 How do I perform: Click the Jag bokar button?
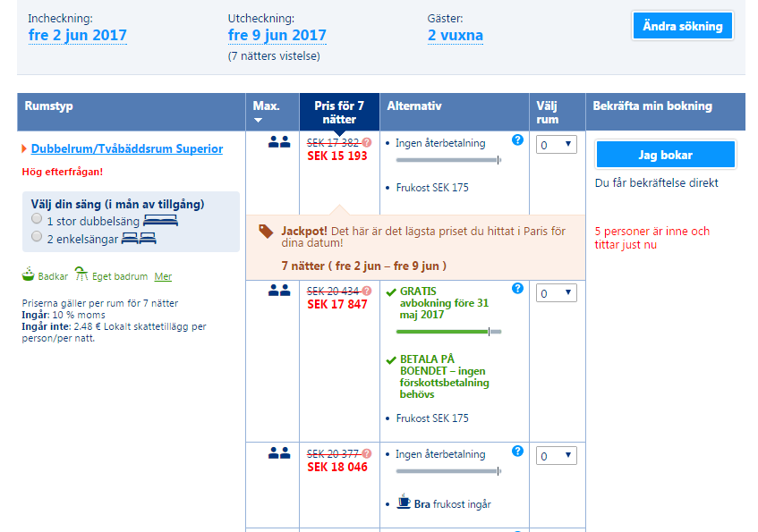pyautogui.click(x=666, y=155)
